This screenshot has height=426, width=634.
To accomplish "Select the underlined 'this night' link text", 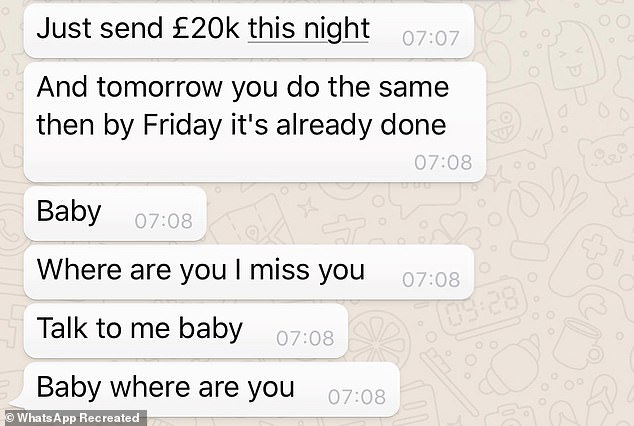I will tap(309, 29).
